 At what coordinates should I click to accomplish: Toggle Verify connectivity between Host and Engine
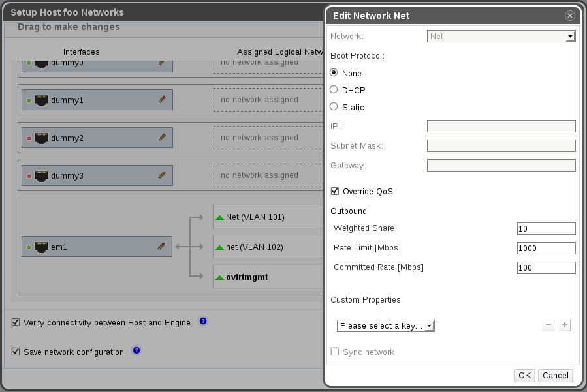coord(16,322)
